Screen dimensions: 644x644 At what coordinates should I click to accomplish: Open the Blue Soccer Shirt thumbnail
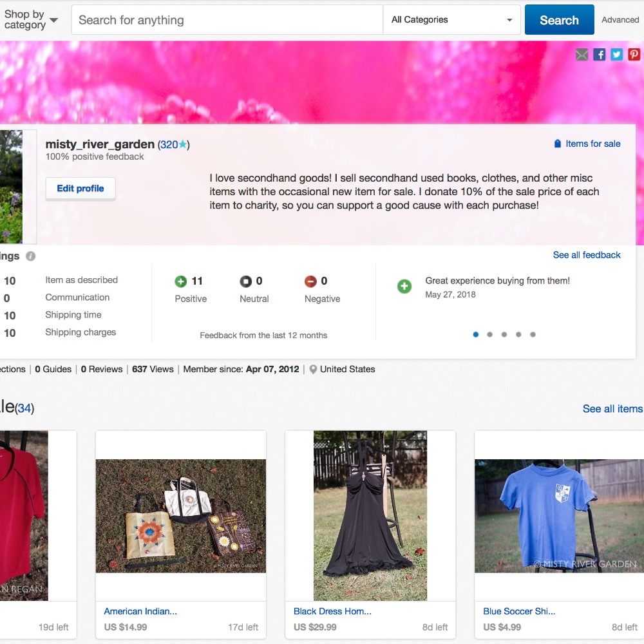(x=560, y=516)
